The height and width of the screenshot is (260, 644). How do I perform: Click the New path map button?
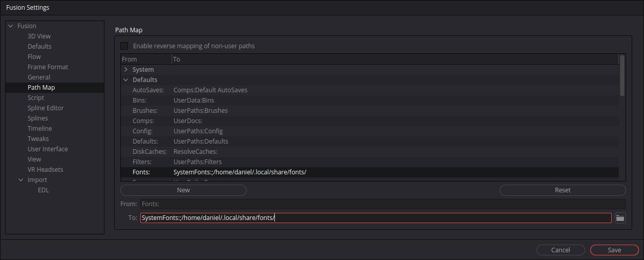(x=183, y=190)
